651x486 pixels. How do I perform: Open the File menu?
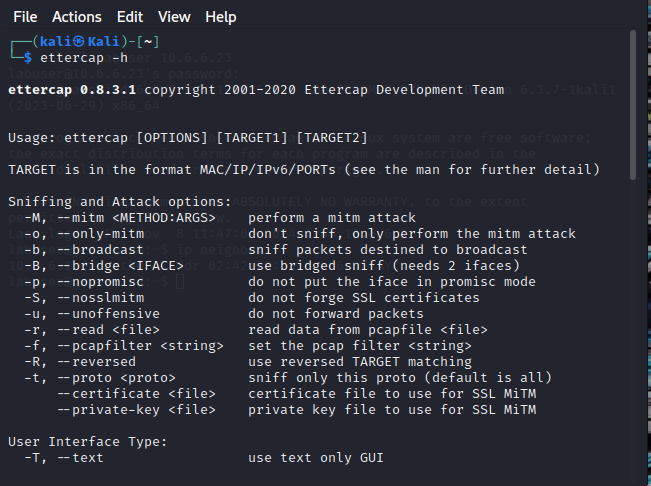(x=25, y=17)
